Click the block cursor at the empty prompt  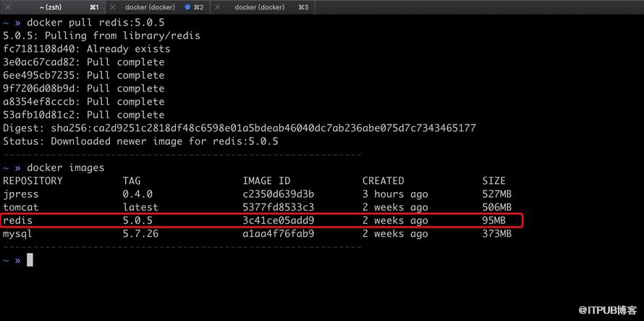click(x=30, y=260)
